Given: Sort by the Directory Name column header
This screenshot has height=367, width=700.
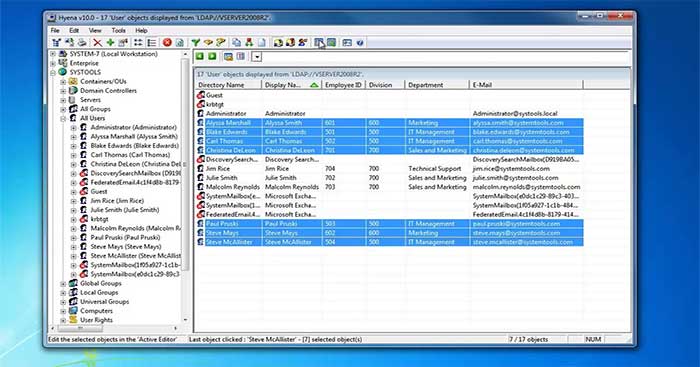Looking at the screenshot, I should click(229, 85).
